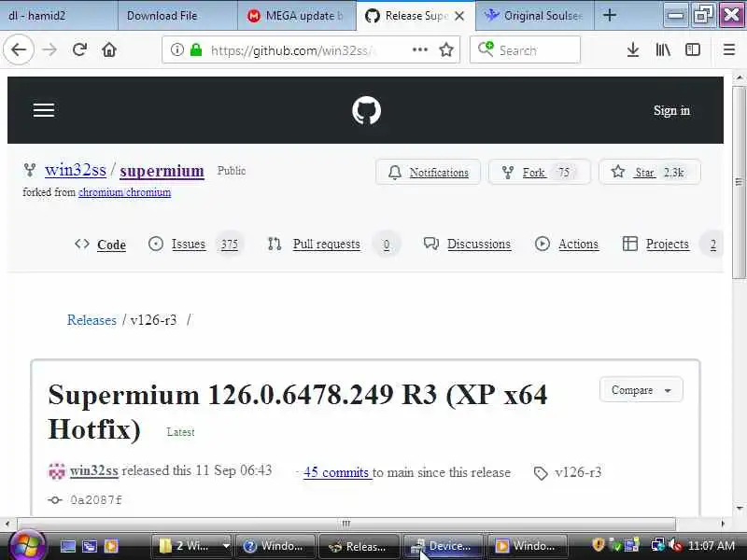This screenshot has width=747, height=560.
Task: Star the repository with Star button
Action: pos(649,172)
